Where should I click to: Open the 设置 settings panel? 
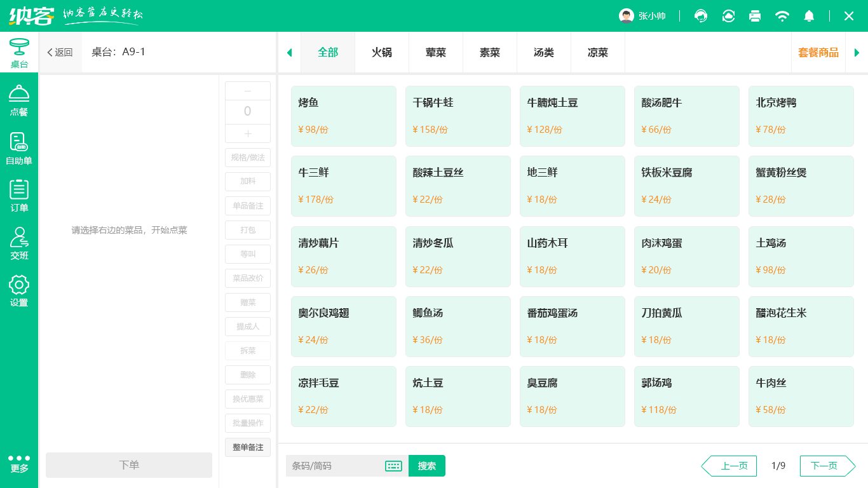pos(19,290)
